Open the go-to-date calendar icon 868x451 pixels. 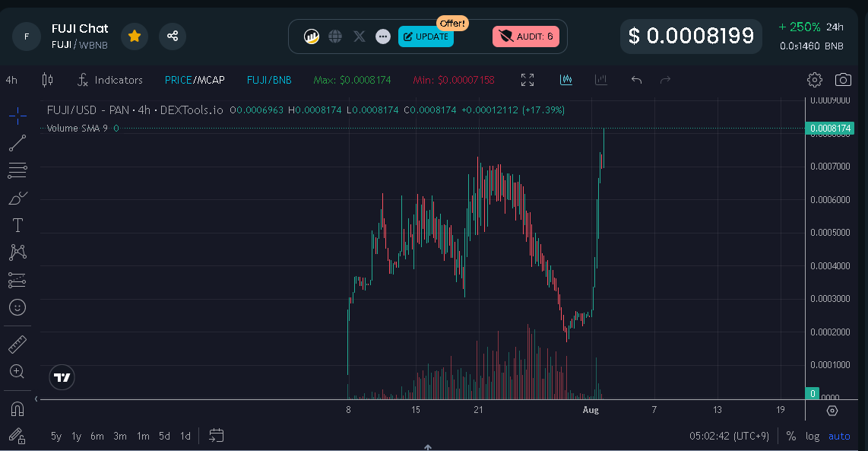(x=216, y=436)
